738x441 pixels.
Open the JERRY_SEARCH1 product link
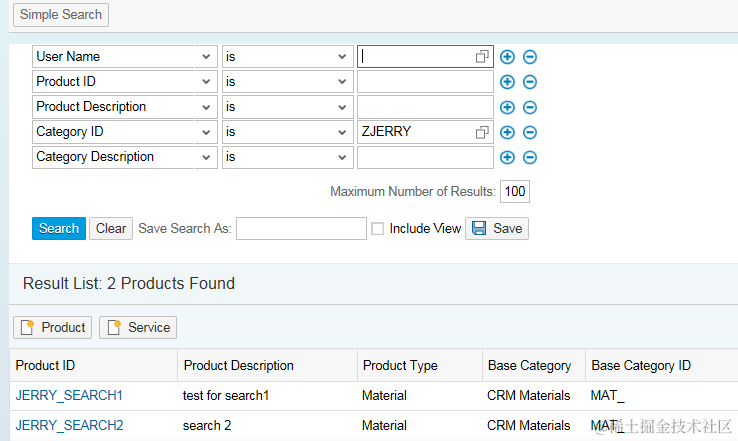pos(69,395)
